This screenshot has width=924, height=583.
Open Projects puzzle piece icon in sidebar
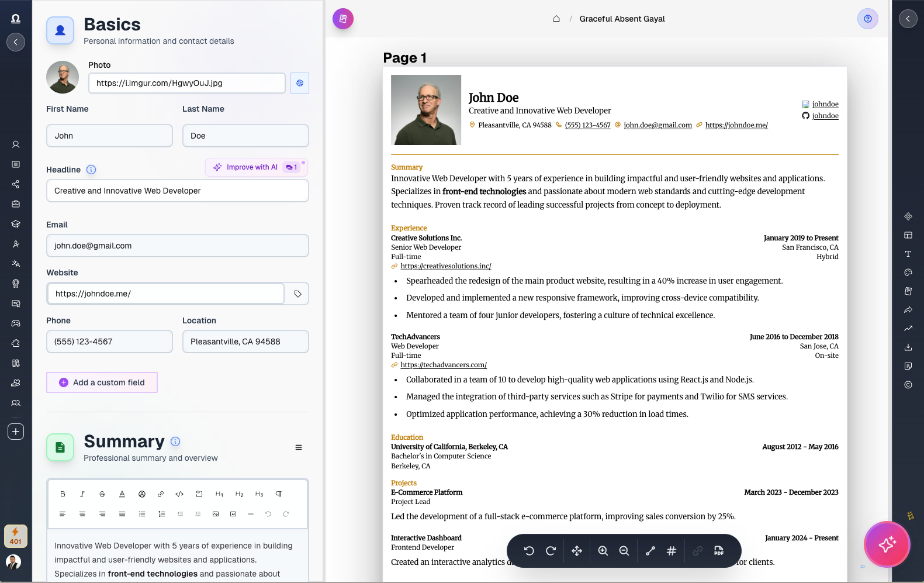[x=16, y=343]
